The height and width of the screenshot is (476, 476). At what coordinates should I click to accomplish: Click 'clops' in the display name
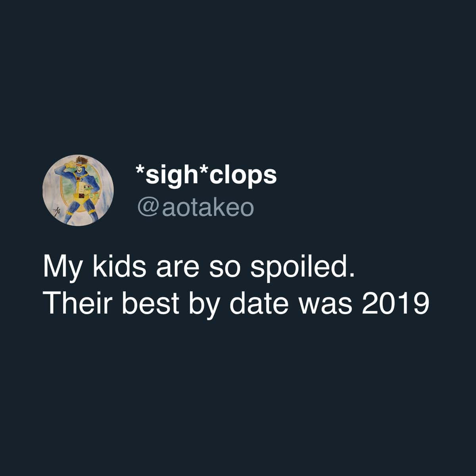tap(243, 176)
